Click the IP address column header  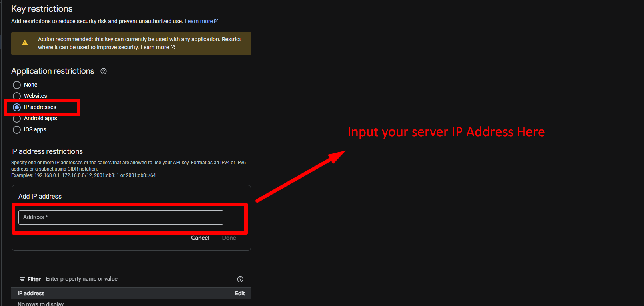tap(31, 293)
